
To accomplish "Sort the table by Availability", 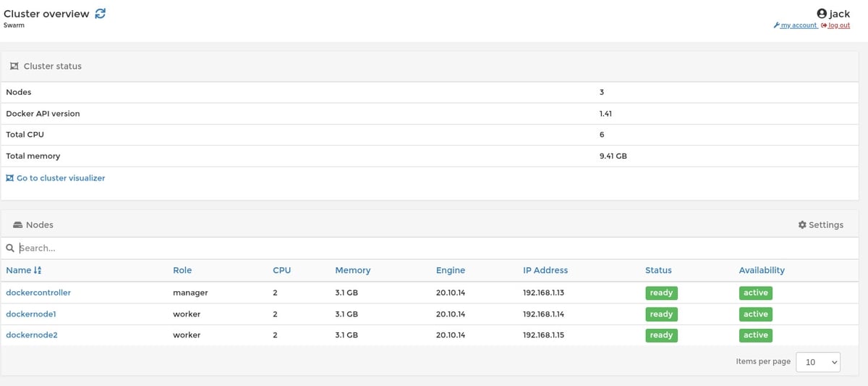I will pos(762,270).
